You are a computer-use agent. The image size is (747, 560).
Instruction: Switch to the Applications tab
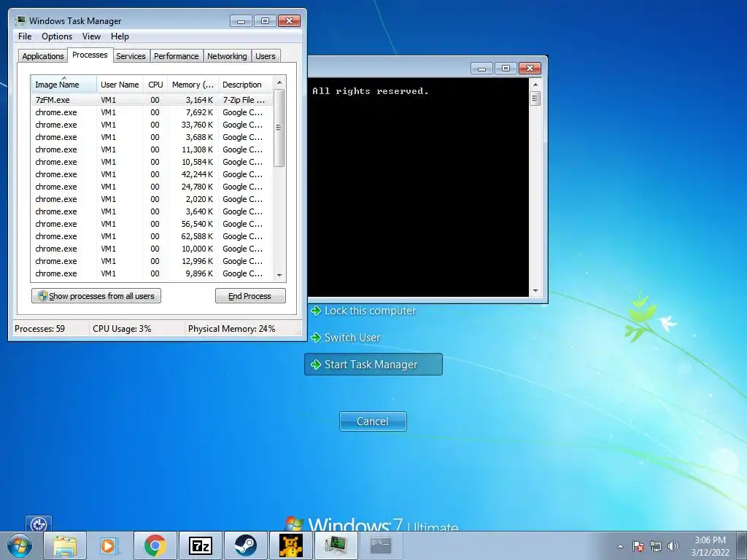(x=43, y=56)
